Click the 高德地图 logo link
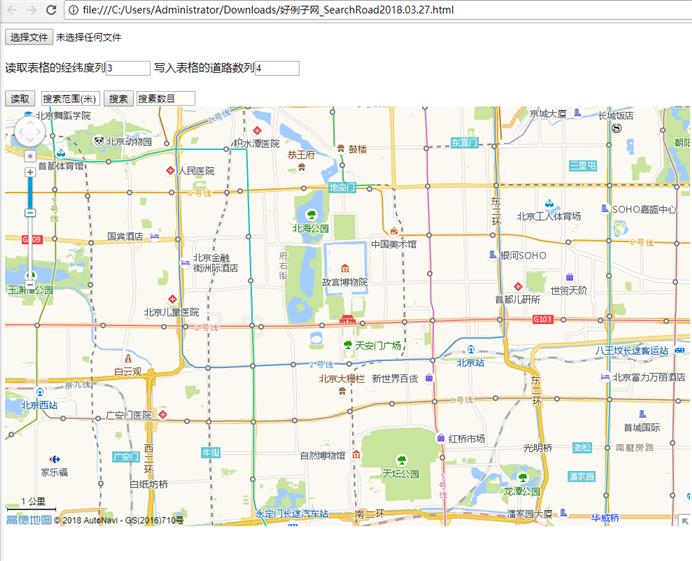 29,520
